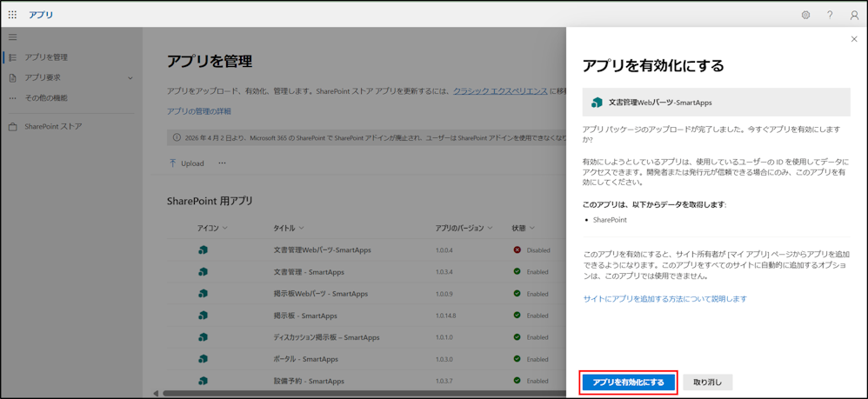Click the green Enabled icon for ポータル - SmartApps
This screenshot has width=868, height=399.
pos(517,359)
